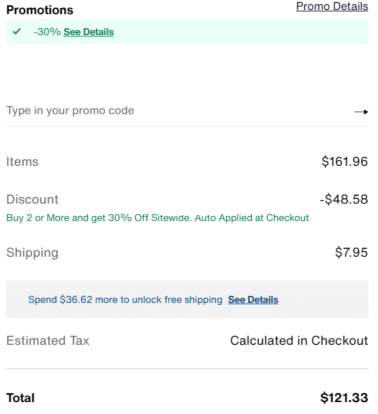Open See Details in free shipping banner

253,300
